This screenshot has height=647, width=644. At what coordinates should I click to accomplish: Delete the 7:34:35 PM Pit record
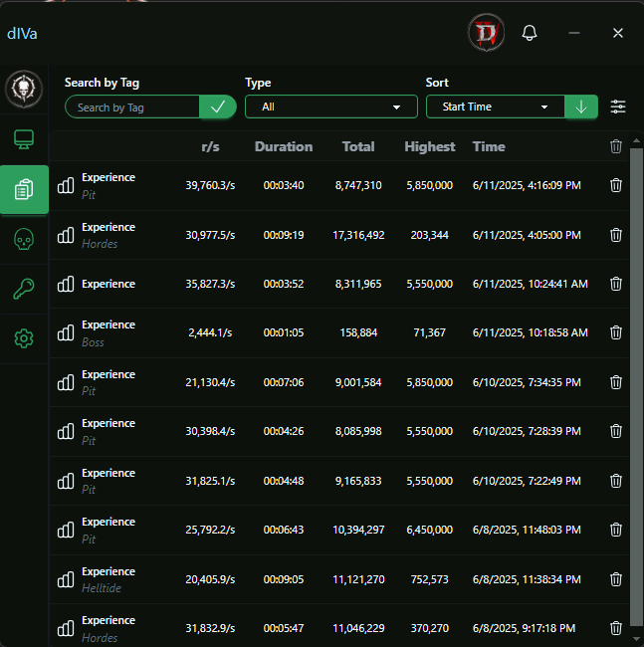(616, 382)
